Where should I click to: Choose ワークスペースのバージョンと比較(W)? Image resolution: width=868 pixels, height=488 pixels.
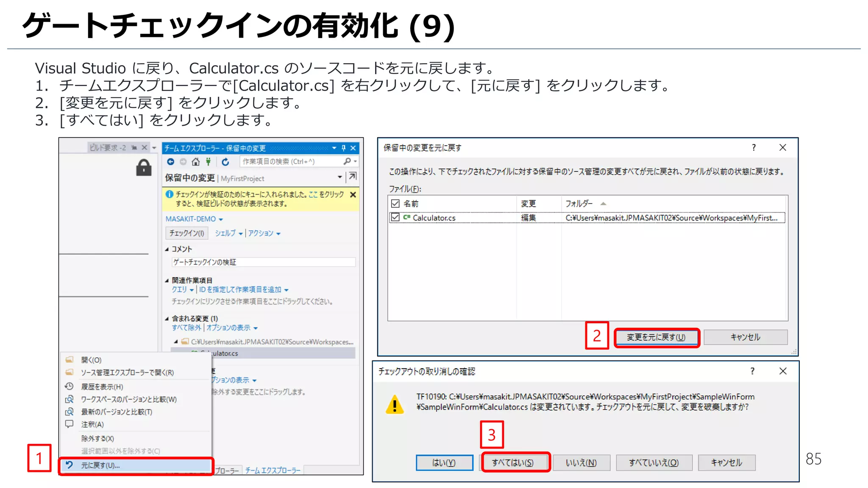135,399
